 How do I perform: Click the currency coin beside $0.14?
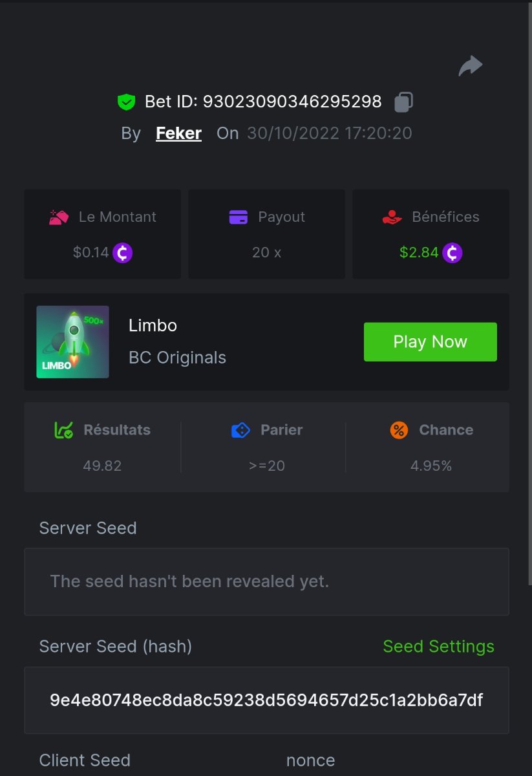(x=123, y=252)
